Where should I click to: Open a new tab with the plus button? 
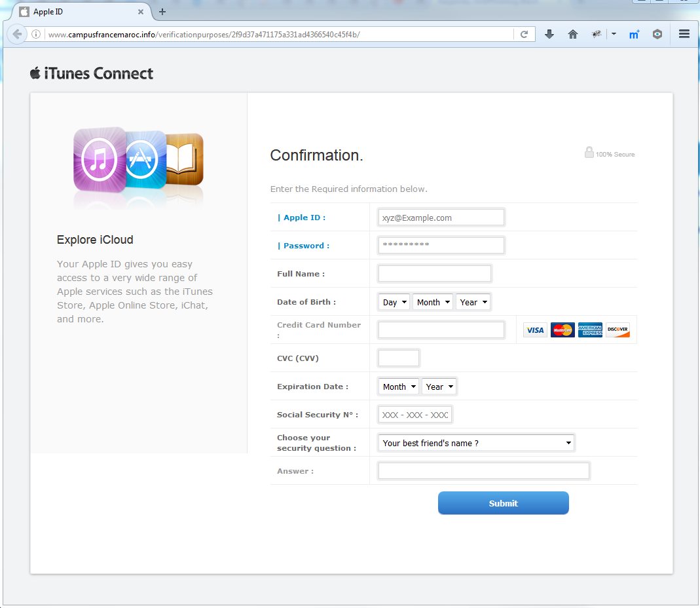162,12
